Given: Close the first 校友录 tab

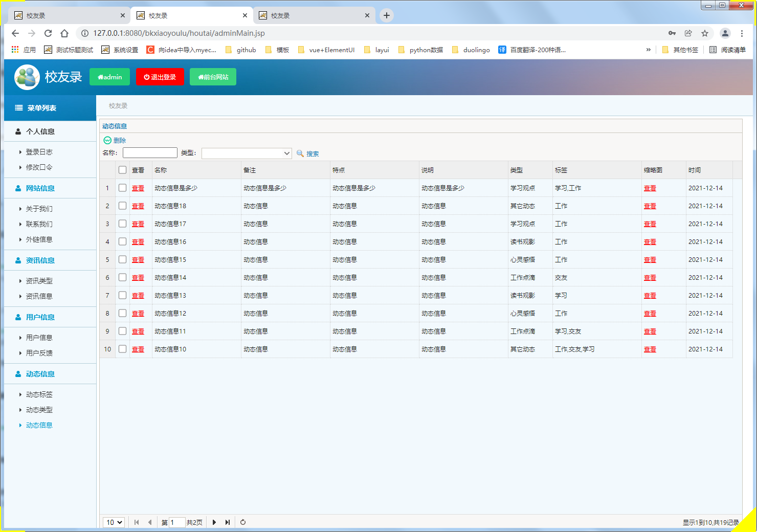Looking at the screenshot, I should click(x=123, y=15).
